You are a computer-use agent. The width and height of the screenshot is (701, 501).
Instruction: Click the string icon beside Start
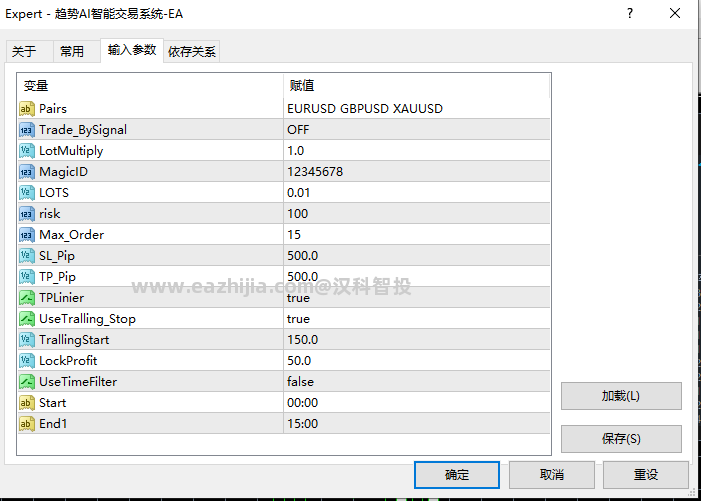point(27,403)
